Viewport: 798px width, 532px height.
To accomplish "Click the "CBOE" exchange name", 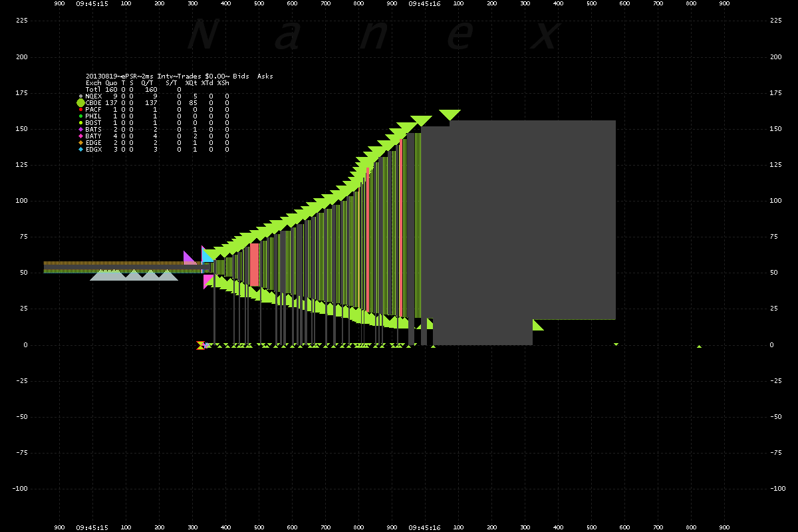I will (94, 103).
